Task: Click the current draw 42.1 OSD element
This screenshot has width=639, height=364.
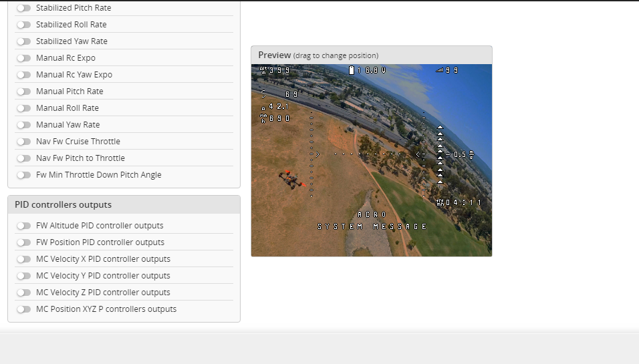Action: point(275,107)
